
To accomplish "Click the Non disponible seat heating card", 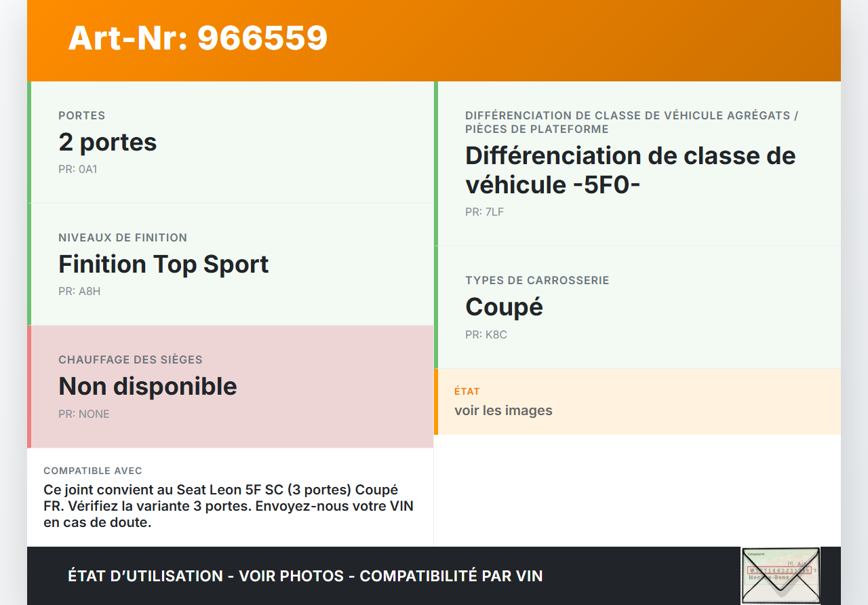I will click(231, 387).
